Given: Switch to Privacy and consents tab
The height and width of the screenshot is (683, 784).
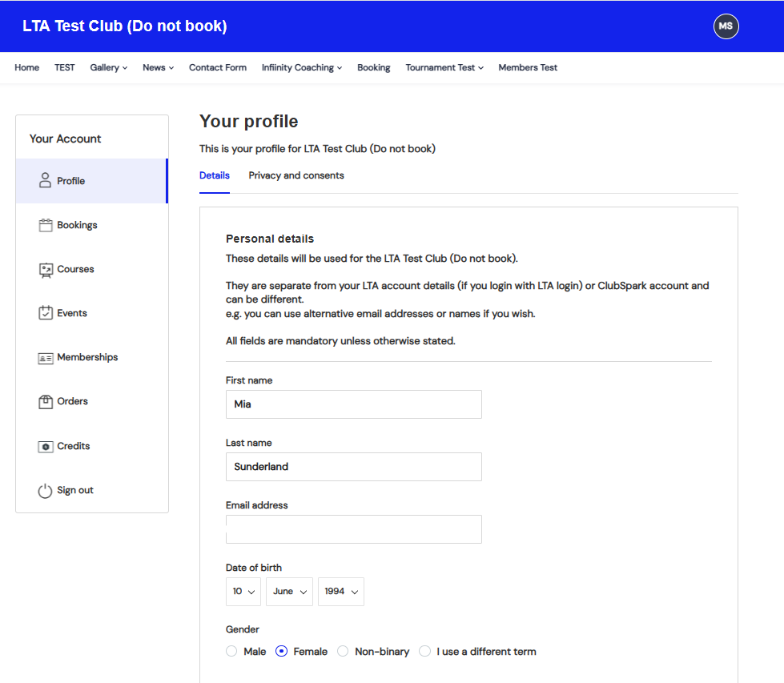Looking at the screenshot, I should [296, 175].
